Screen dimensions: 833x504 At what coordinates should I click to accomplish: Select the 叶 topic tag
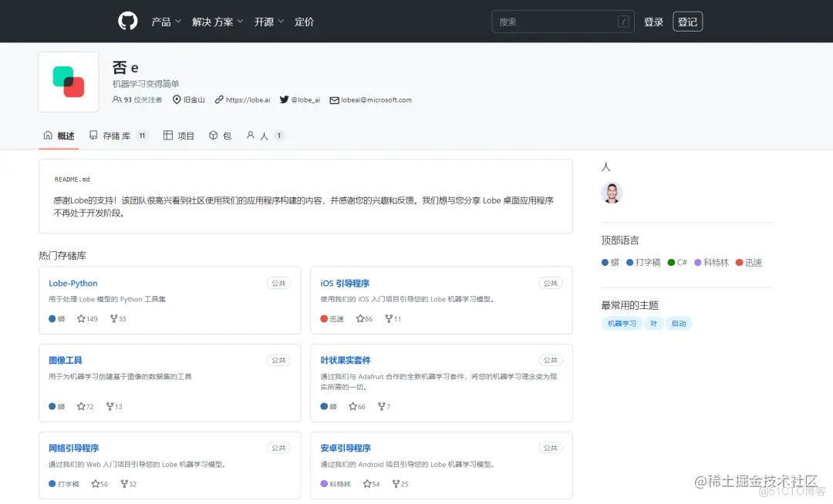tap(653, 323)
